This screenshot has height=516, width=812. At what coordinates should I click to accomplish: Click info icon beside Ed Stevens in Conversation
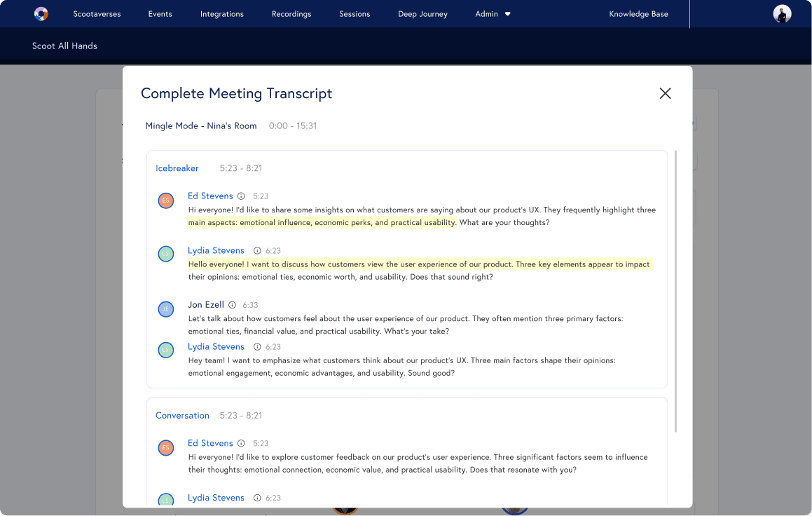241,444
